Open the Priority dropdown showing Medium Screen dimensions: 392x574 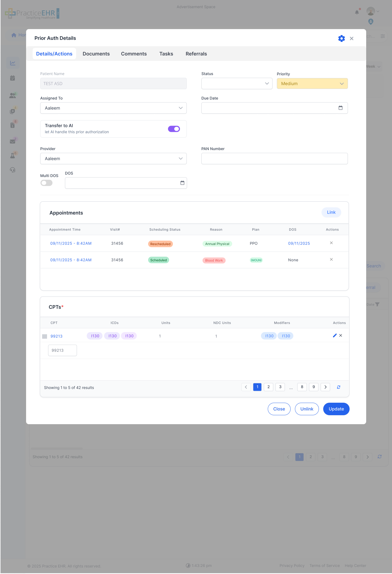312,83
